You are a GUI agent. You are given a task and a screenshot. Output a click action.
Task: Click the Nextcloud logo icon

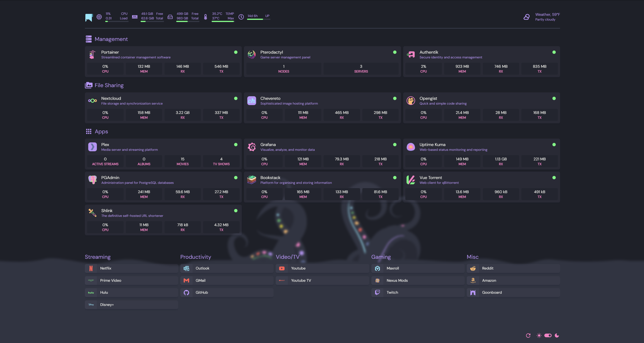[x=92, y=101]
